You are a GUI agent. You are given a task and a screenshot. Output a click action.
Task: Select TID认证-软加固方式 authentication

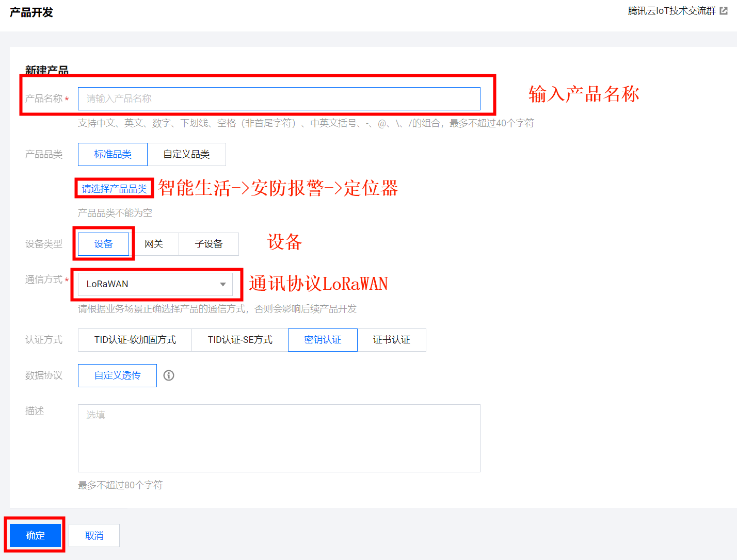coord(135,340)
